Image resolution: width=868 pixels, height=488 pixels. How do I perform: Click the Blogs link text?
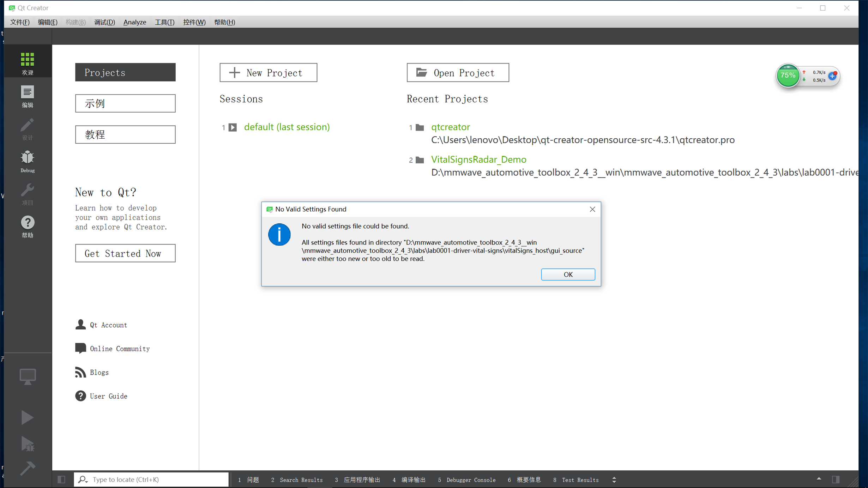coord(99,372)
